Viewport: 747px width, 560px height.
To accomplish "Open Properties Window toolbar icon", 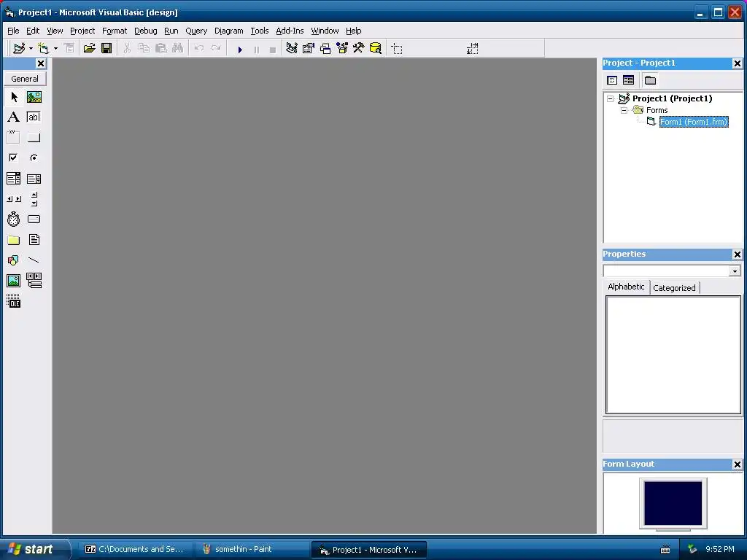I will point(309,48).
